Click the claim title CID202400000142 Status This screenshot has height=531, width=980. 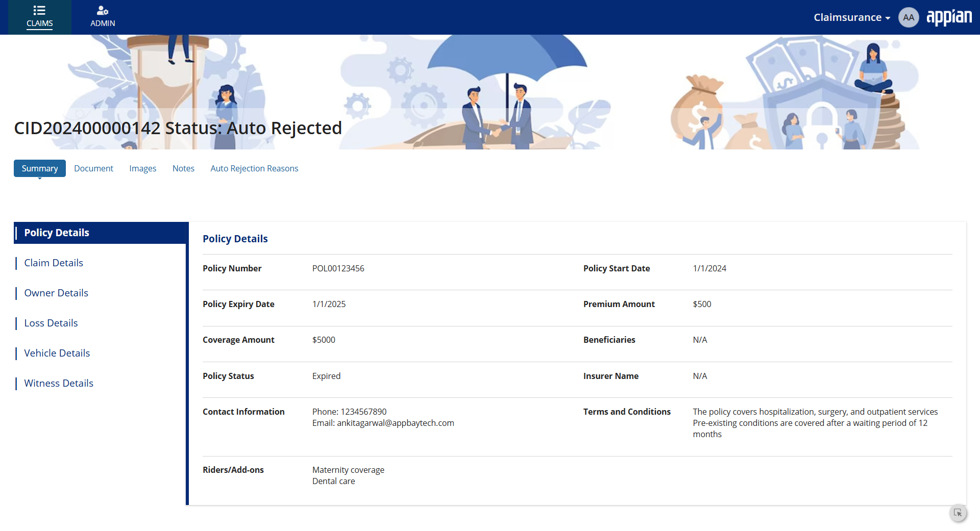(x=178, y=128)
